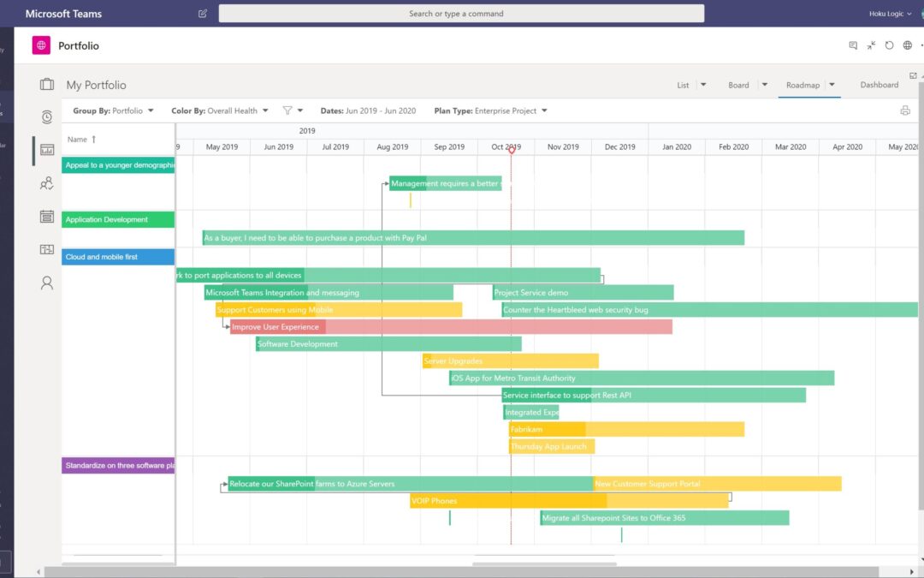Open the Group By Portfolio dropdown
The width and height of the screenshot is (924, 578).
tap(113, 110)
